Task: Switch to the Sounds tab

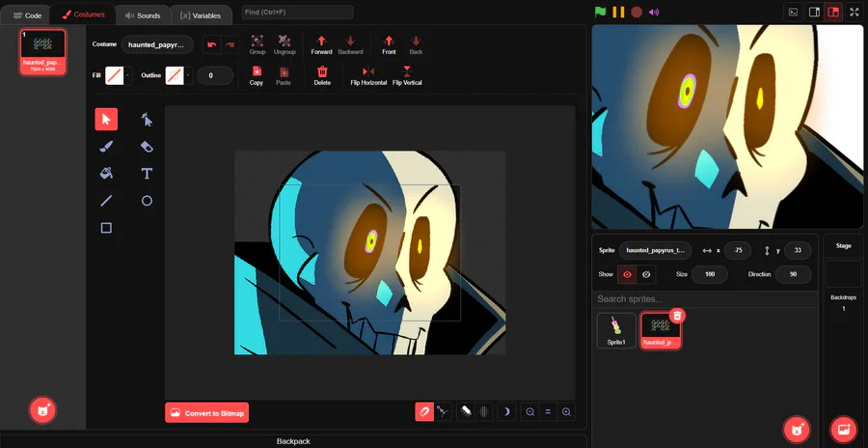Action: [x=143, y=15]
